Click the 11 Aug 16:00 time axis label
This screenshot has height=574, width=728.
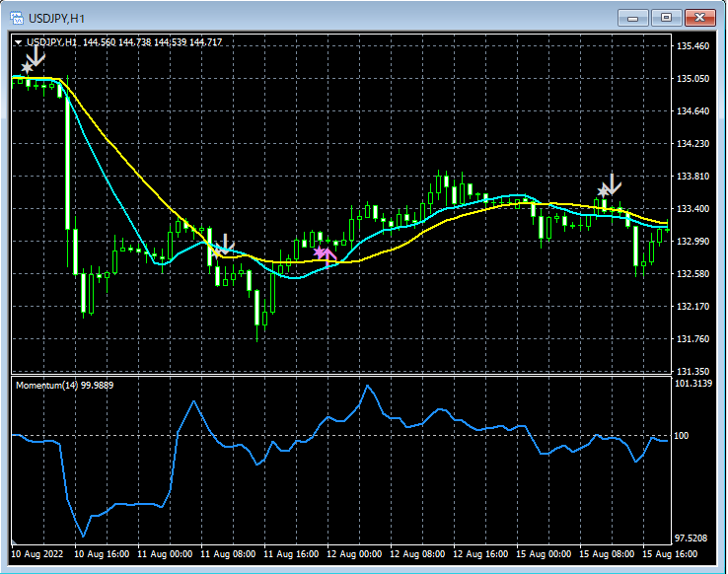click(291, 554)
